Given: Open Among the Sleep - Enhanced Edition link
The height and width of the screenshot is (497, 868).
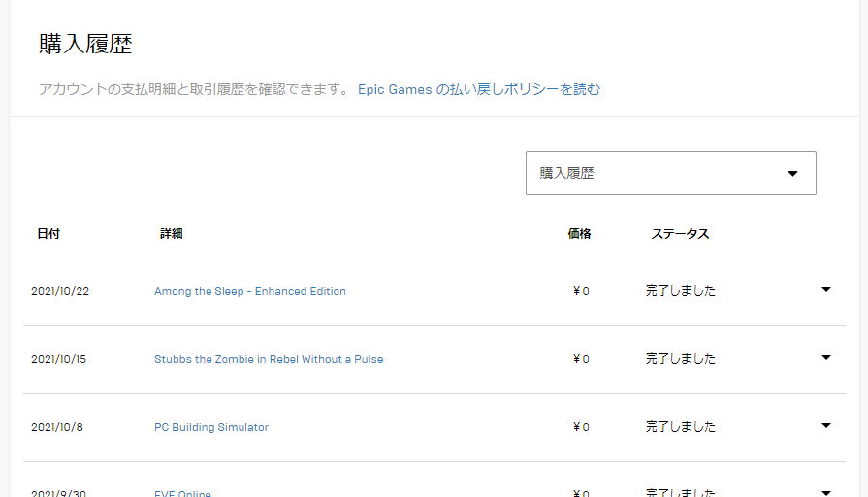Looking at the screenshot, I should click(249, 291).
